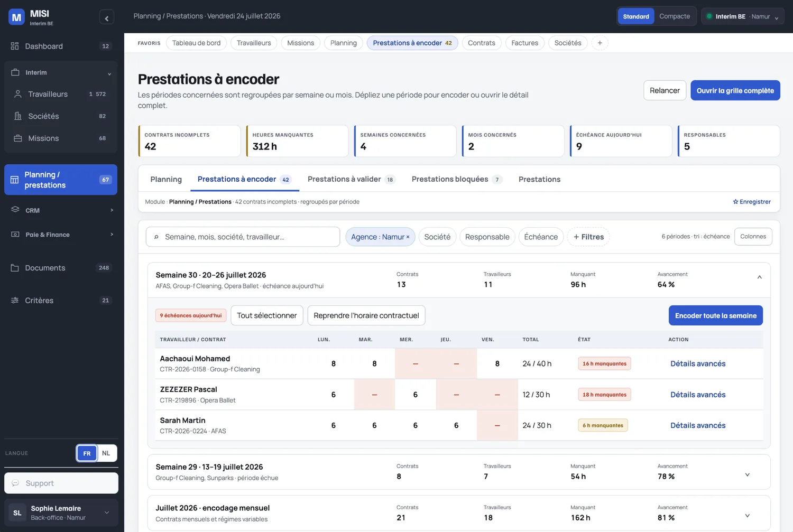
Task: Click the star Enregistrer link
Action: (752, 202)
